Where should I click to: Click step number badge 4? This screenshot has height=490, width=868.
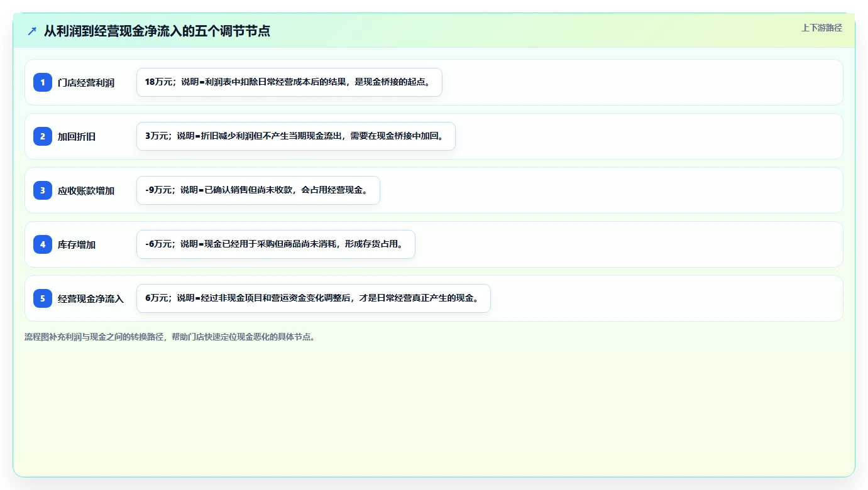click(43, 244)
